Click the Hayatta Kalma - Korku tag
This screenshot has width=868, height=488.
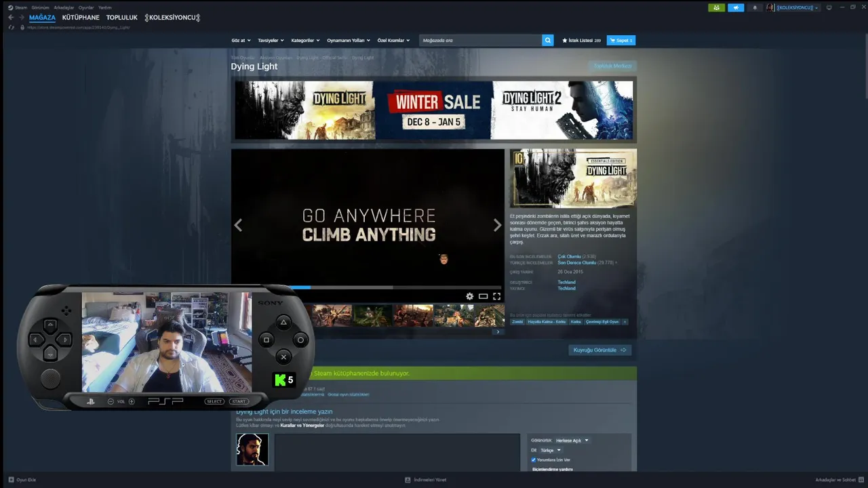547,322
